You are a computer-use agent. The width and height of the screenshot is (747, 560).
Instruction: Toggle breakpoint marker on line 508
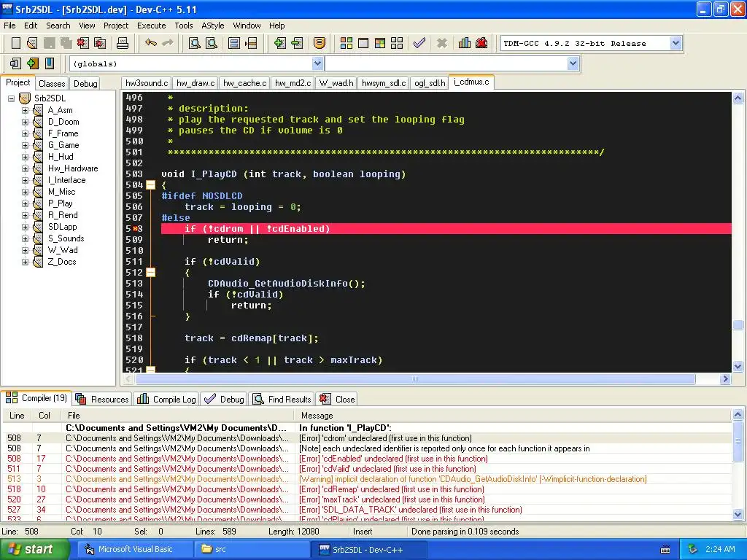point(135,229)
